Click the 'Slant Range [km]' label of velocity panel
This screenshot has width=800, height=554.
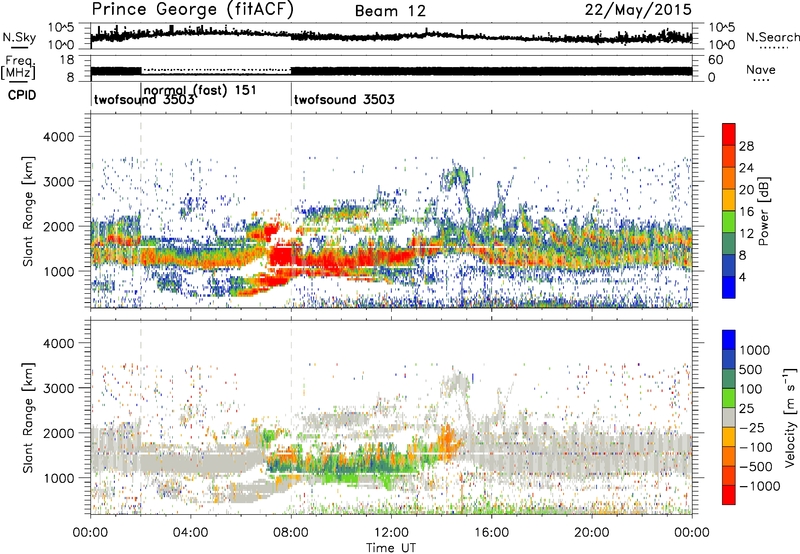coord(28,417)
